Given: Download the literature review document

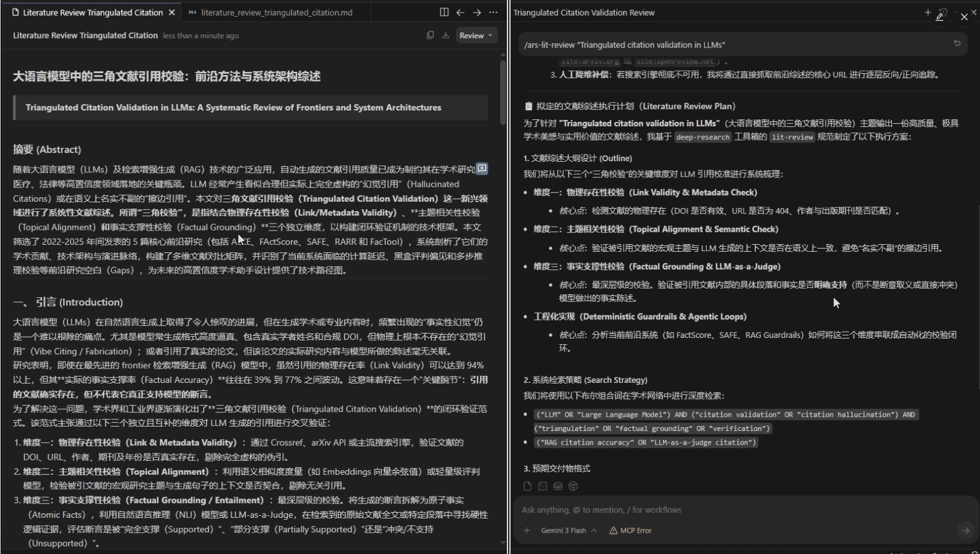Looking at the screenshot, I should click(x=446, y=36).
